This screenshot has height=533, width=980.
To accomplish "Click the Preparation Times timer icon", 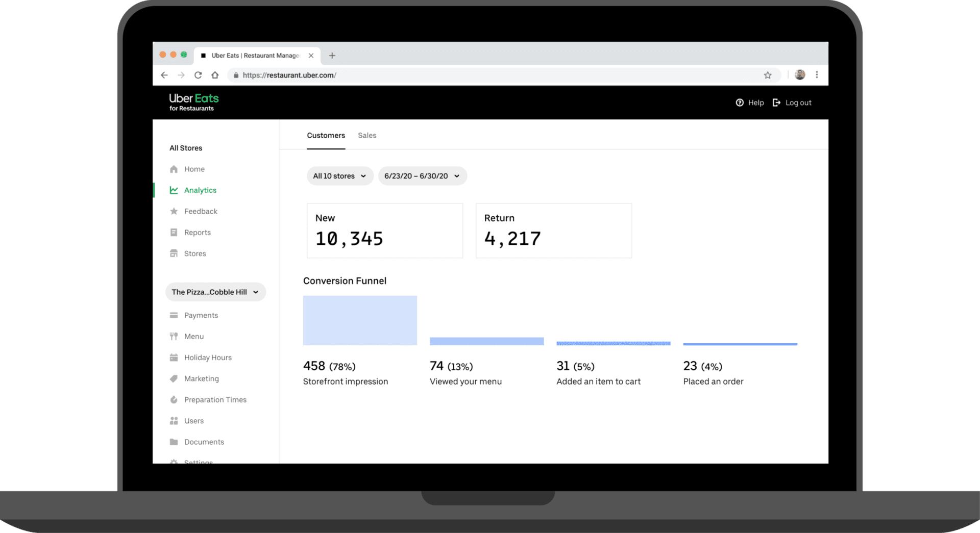I will tap(174, 400).
